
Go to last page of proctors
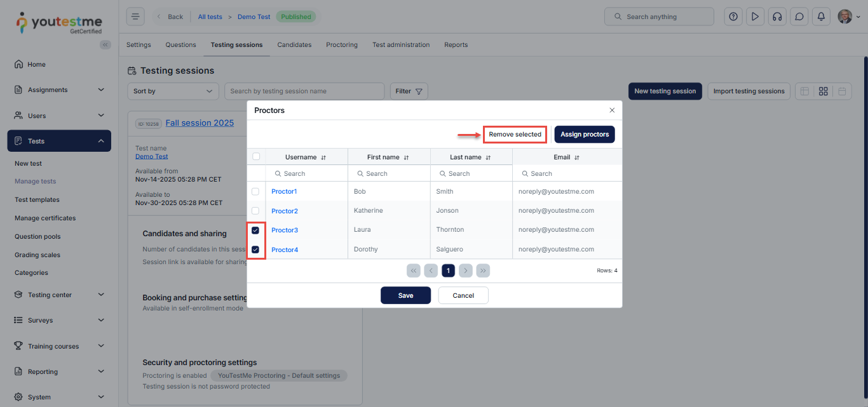[483, 270]
